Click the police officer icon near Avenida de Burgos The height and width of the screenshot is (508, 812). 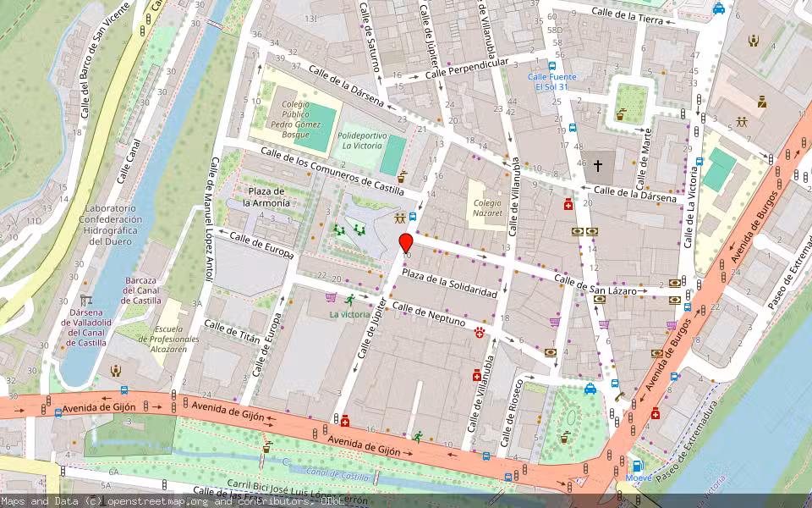762,102
